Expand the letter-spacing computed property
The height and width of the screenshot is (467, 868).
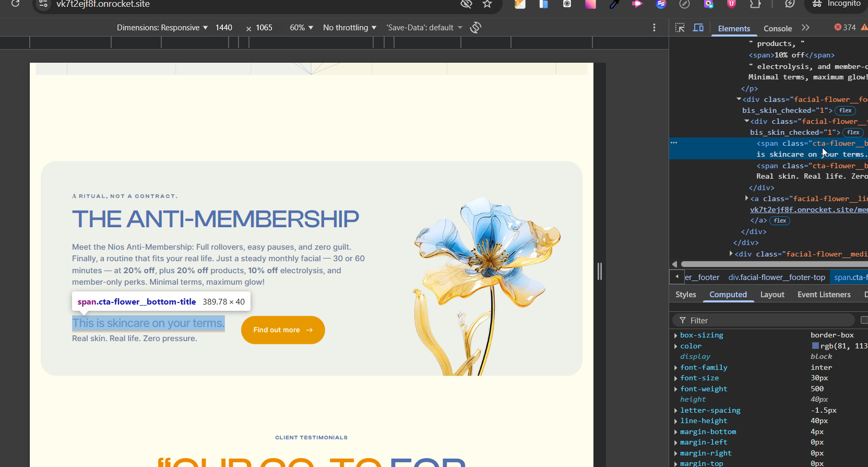(675, 411)
